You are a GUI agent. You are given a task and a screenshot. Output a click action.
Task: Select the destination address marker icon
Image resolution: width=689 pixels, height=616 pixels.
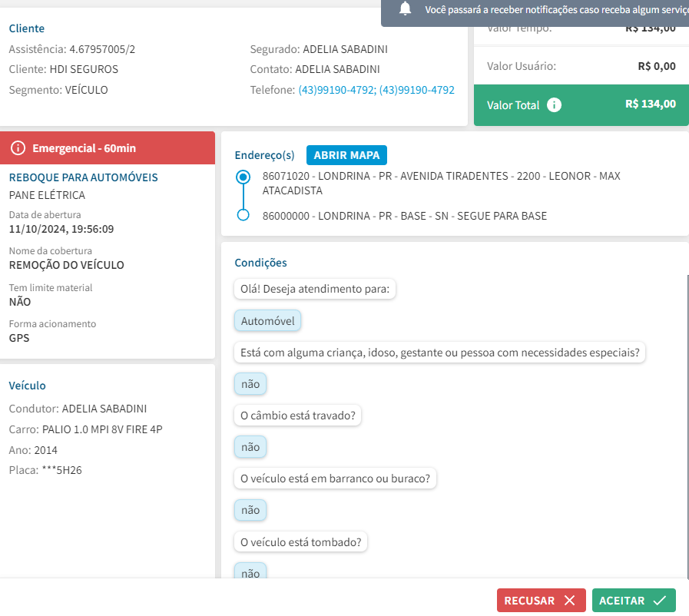point(243,215)
